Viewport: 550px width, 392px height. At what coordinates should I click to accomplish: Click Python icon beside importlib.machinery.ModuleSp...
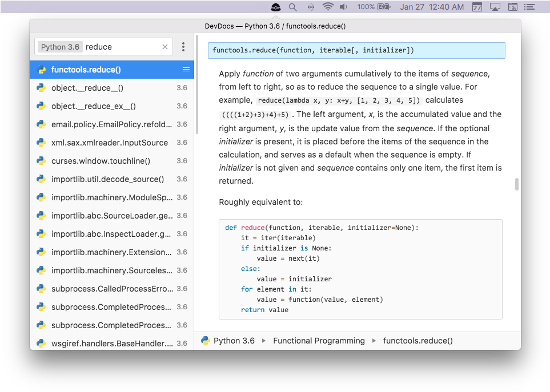coord(41,197)
